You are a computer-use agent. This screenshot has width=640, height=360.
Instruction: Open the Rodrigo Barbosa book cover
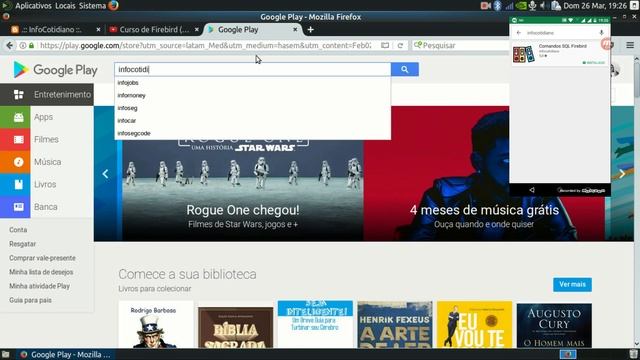(156, 325)
